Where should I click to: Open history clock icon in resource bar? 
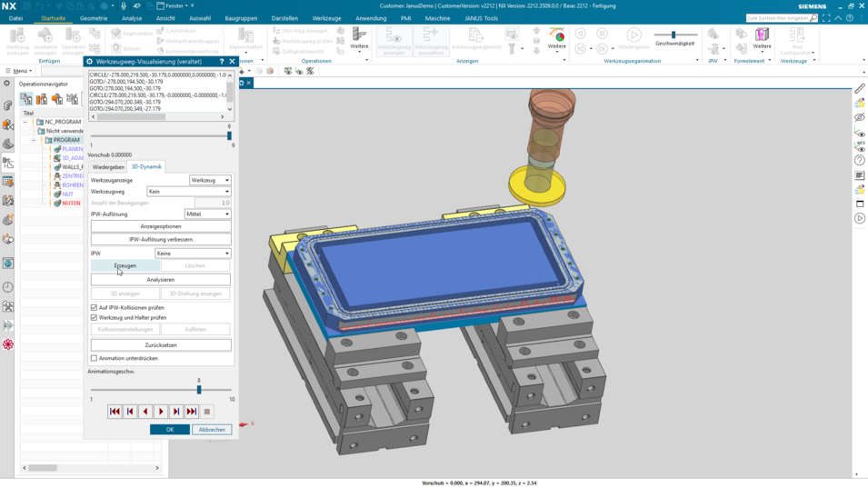[8, 287]
